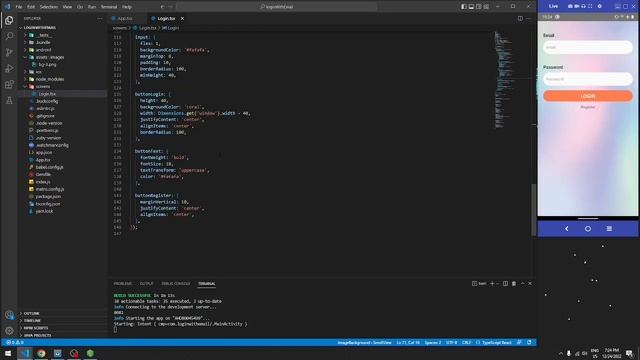Open the settings gear in the mirror window
Screen dimensions: 640x360
point(600,6)
